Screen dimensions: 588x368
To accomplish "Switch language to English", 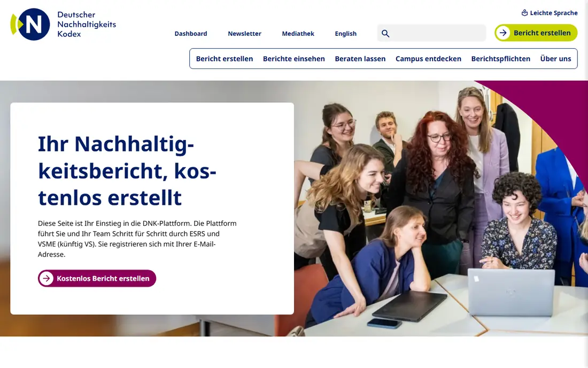I will [346, 33].
